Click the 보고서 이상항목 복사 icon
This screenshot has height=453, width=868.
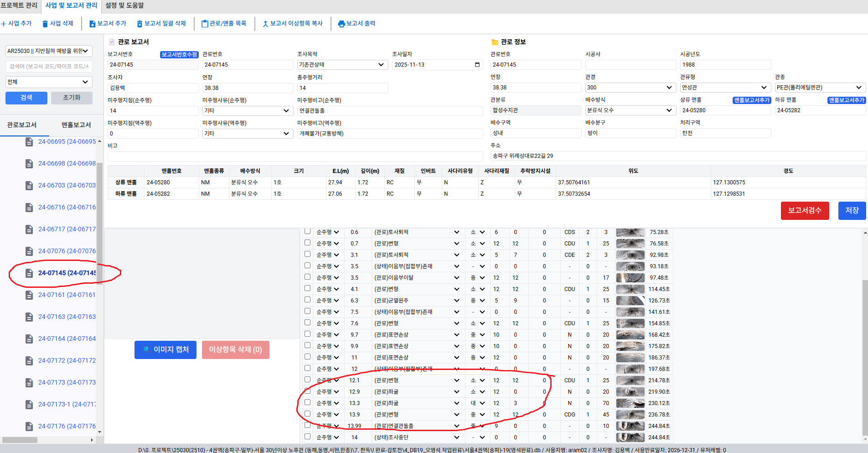coord(265,24)
